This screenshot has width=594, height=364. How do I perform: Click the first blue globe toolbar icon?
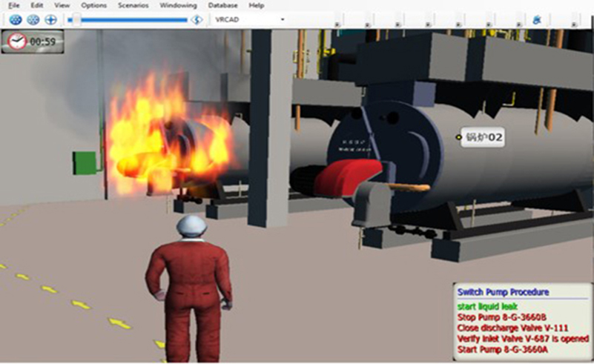pos(15,19)
